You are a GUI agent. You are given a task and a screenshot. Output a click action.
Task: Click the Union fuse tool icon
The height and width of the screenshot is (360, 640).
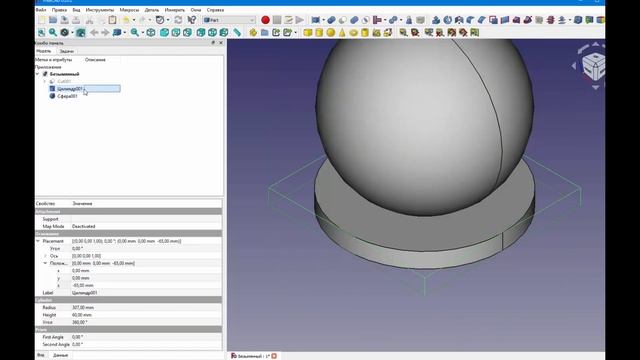tap(354, 20)
